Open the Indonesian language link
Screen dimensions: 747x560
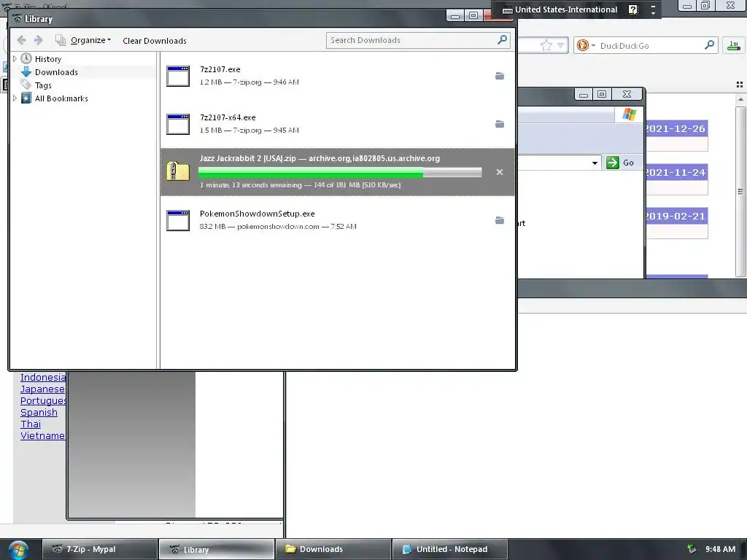(43, 378)
